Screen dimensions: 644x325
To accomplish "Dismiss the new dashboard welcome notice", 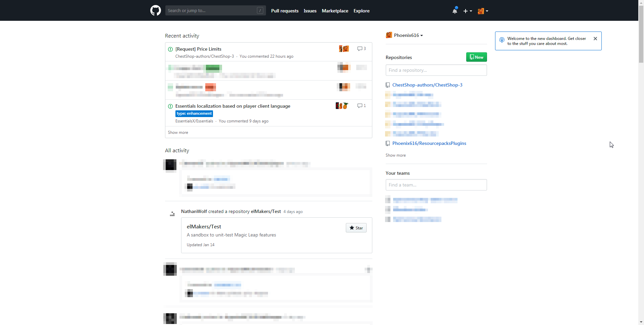I will pyautogui.click(x=595, y=39).
